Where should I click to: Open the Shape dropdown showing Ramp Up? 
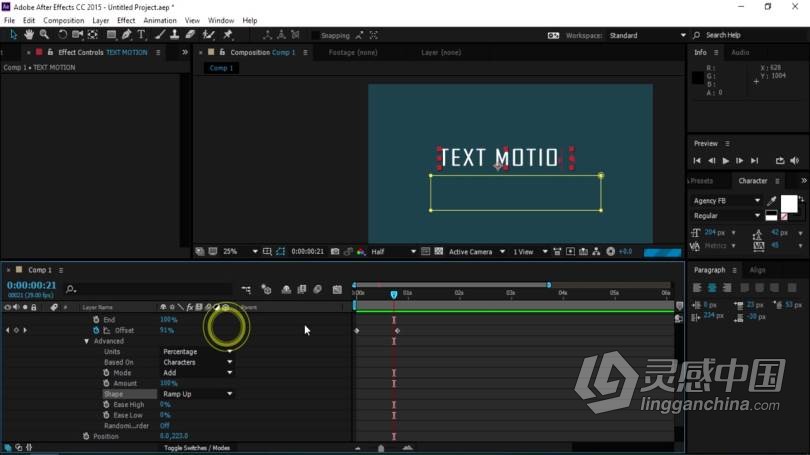pyautogui.click(x=198, y=394)
